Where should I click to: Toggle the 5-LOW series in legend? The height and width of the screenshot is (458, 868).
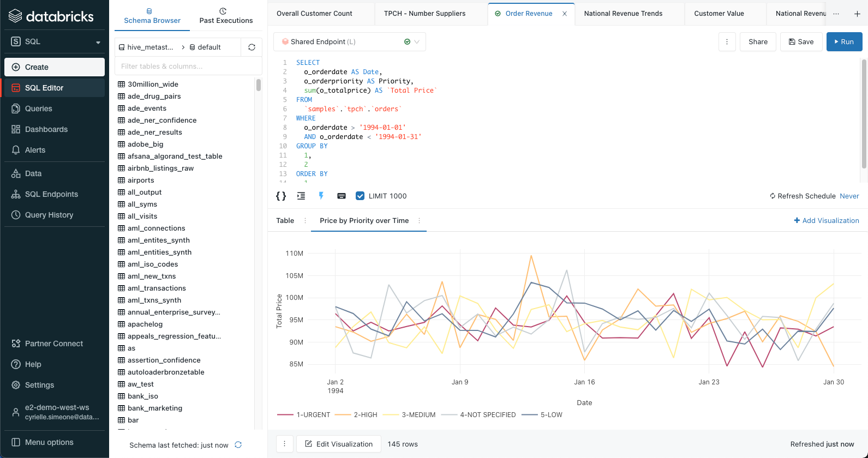pos(551,415)
